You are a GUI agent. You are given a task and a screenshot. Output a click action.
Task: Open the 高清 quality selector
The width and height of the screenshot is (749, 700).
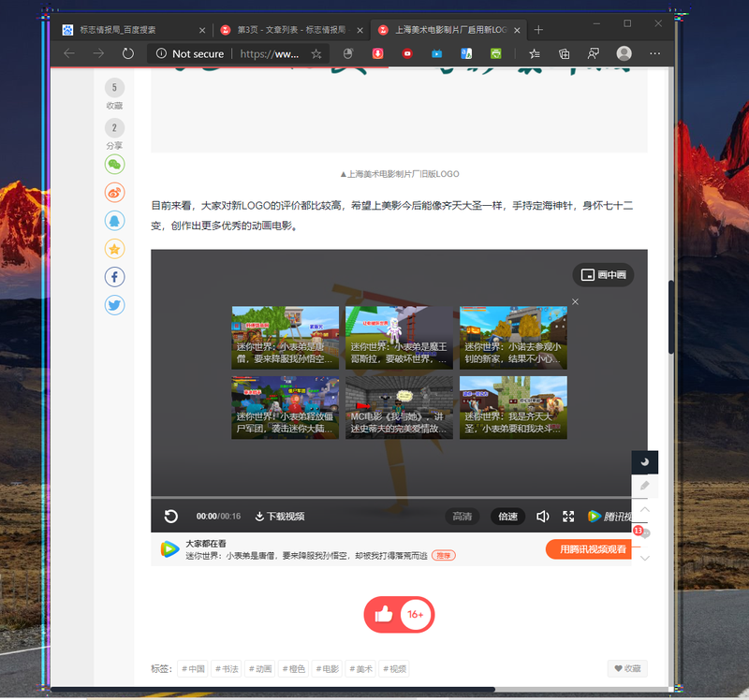tap(462, 517)
